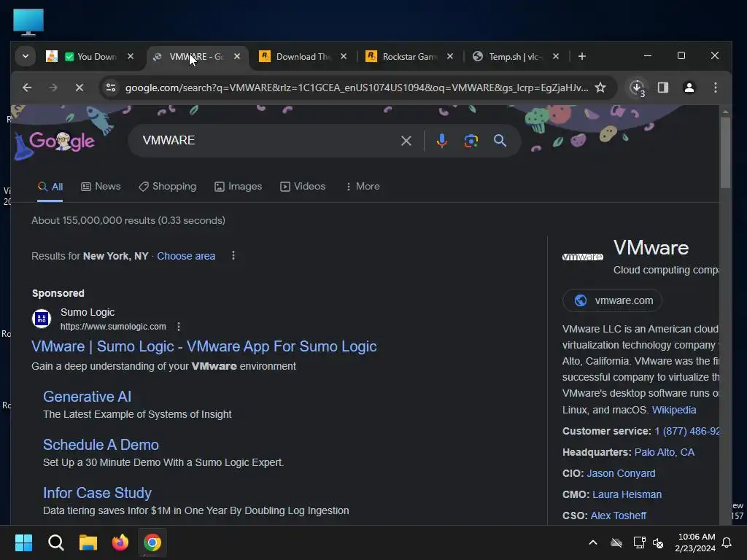The width and height of the screenshot is (747, 560).
Task: Close the Download The tab
Action: (344, 57)
